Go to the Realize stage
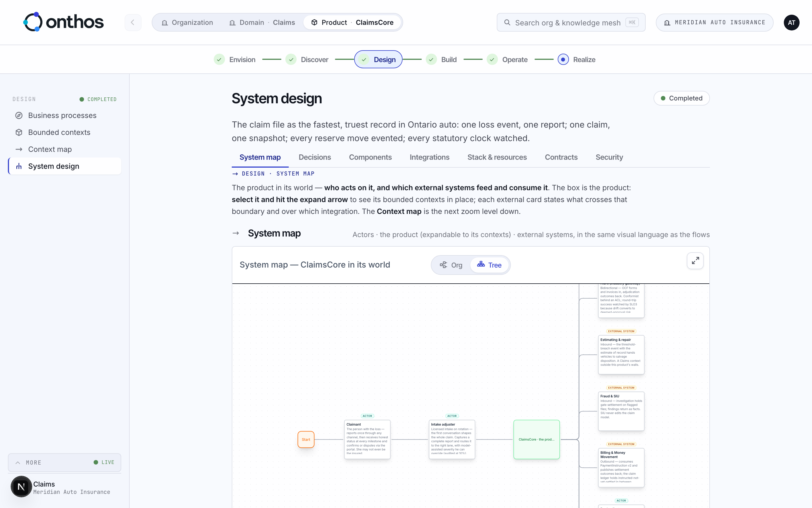This screenshot has width=812, height=508. click(577, 60)
